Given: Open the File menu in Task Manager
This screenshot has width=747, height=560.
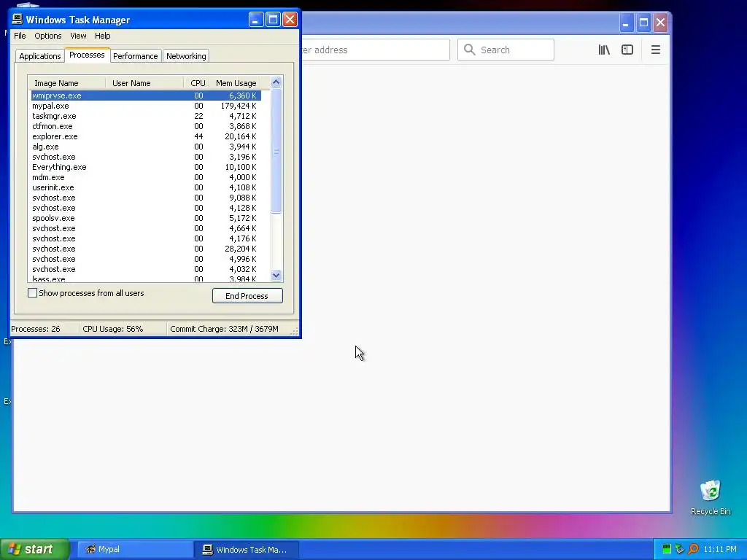Looking at the screenshot, I should [20, 36].
